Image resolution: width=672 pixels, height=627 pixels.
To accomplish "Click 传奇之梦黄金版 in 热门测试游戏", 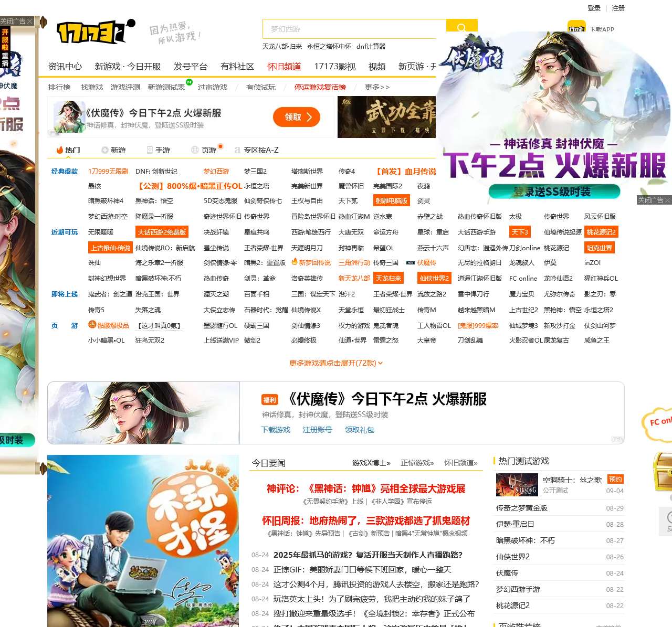I will [522, 508].
